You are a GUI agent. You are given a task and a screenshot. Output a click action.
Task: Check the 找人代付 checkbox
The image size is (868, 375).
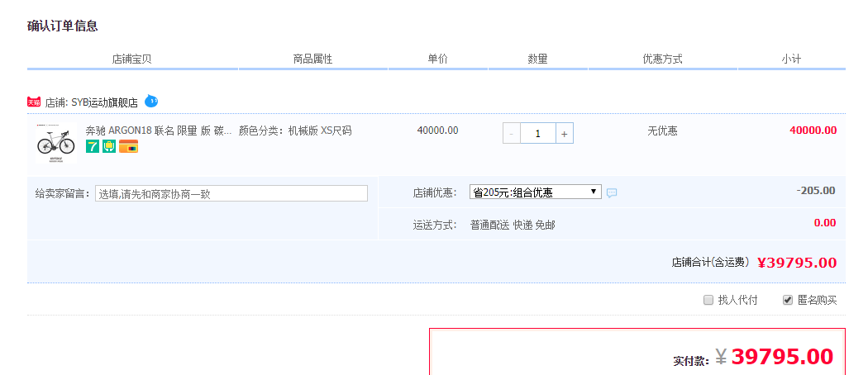[708, 301]
